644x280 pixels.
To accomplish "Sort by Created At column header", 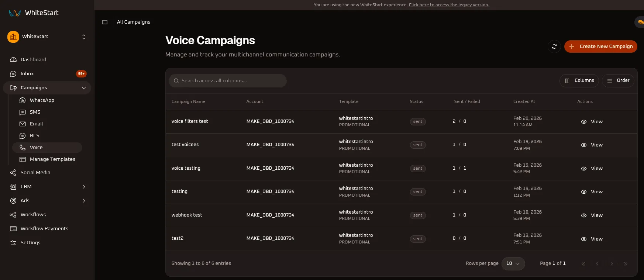I will click(x=524, y=101).
